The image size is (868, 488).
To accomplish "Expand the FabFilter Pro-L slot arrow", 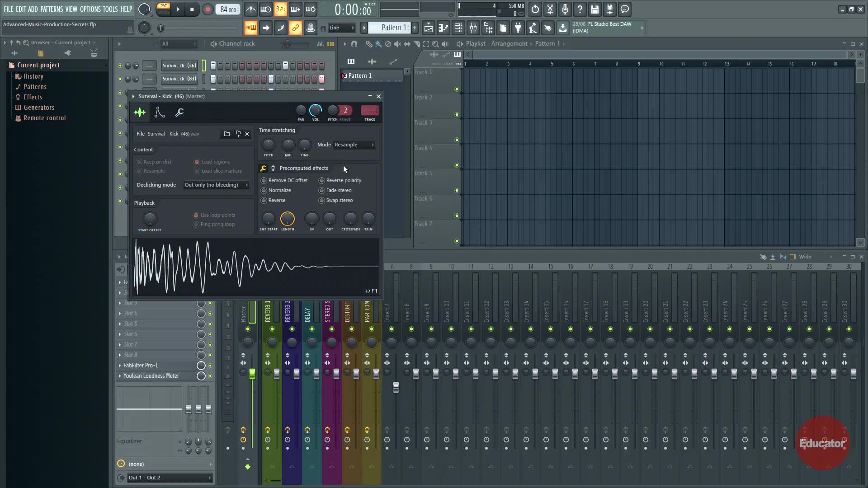I will coord(120,366).
